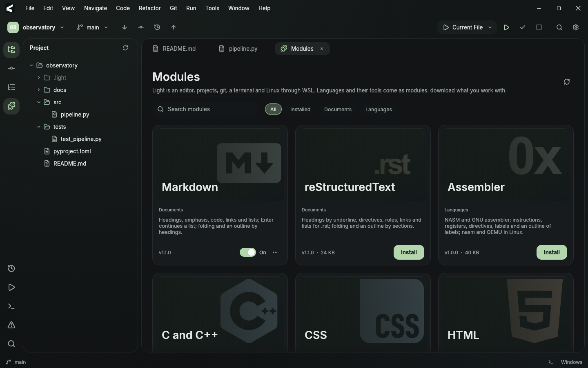This screenshot has height=368, width=588.
Task: Filter modules by Installed
Action: 300,110
